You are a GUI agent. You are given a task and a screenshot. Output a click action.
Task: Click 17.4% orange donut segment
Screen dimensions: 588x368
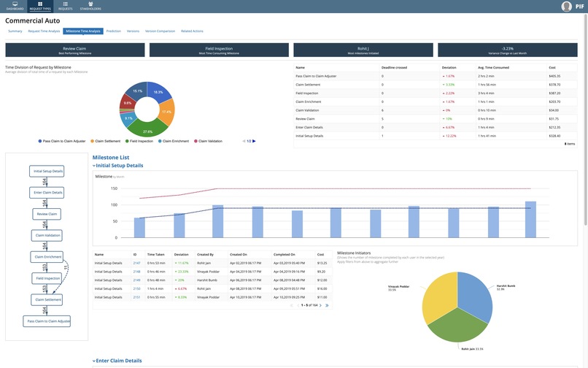pos(167,112)
